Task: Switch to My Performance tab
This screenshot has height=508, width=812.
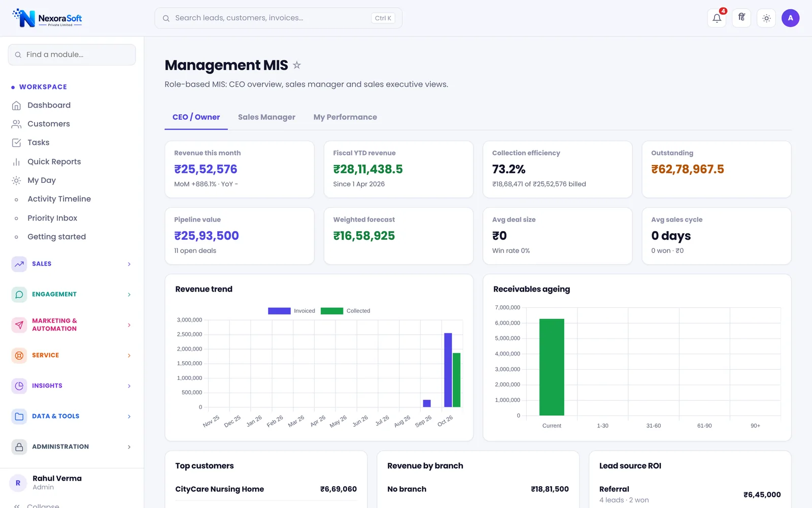Action: click(345, 117)
